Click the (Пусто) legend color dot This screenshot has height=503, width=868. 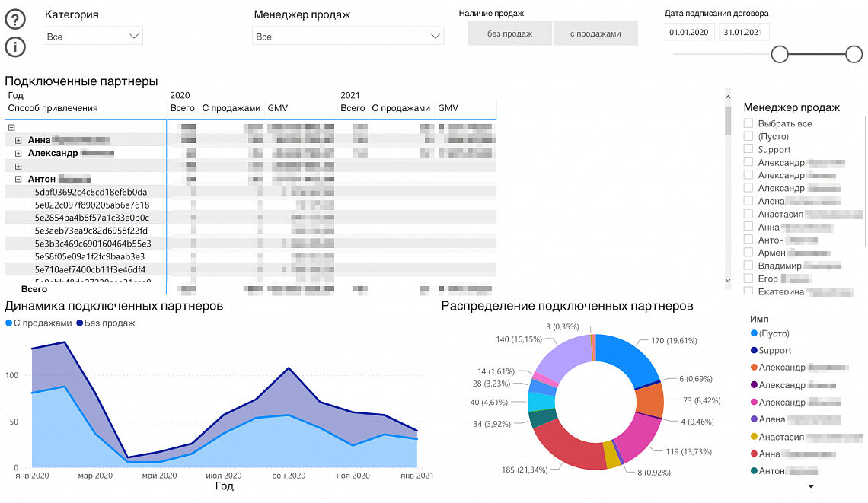[x=754, y=333]
